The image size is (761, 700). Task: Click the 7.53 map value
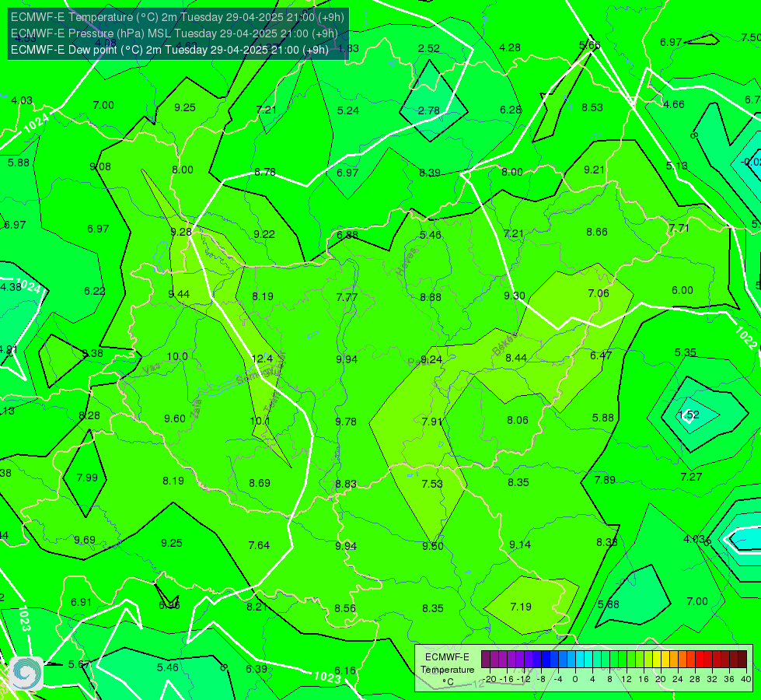tap(432, 484)
